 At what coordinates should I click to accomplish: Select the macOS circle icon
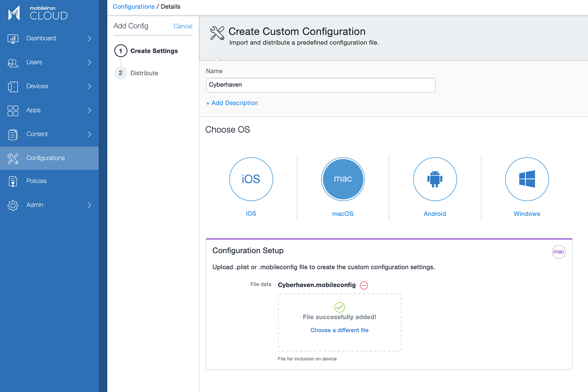tap(343, 179)
